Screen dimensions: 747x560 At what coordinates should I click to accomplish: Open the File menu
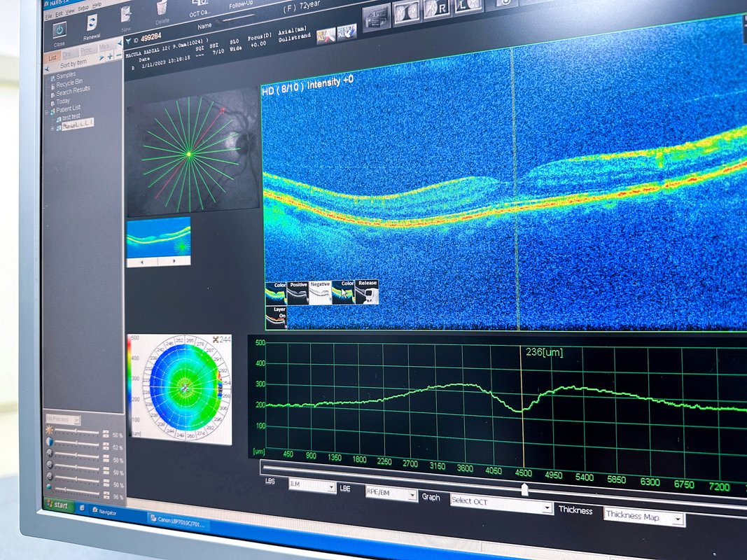tap(48, 13)
